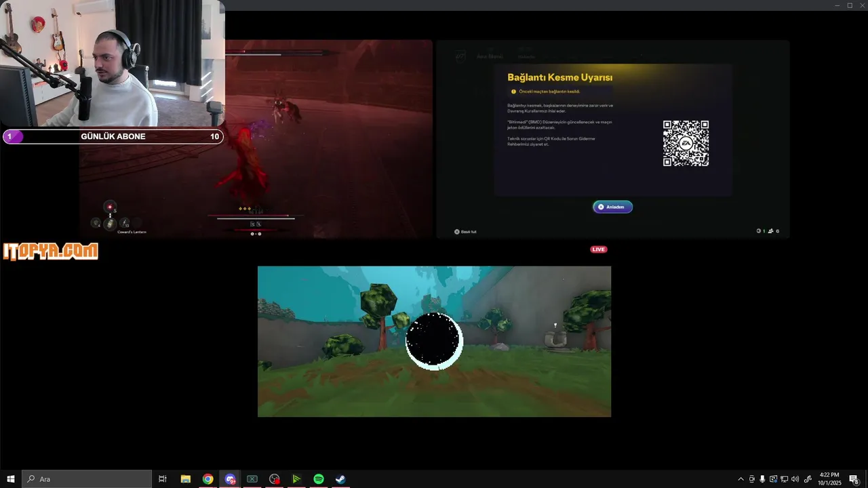Open the notification center with 8 notifications

[854, 479]
